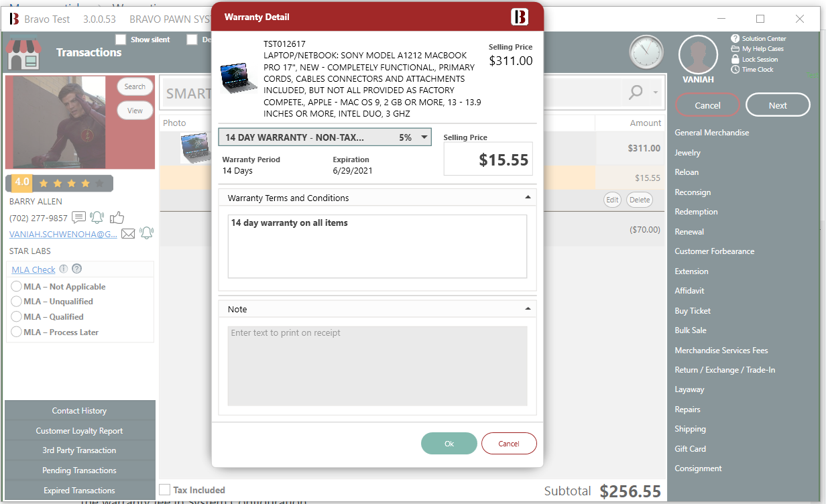This screenshot has height=504, width=826.
Task: Select MLA – Process Later radio
Action: (17, 332)
